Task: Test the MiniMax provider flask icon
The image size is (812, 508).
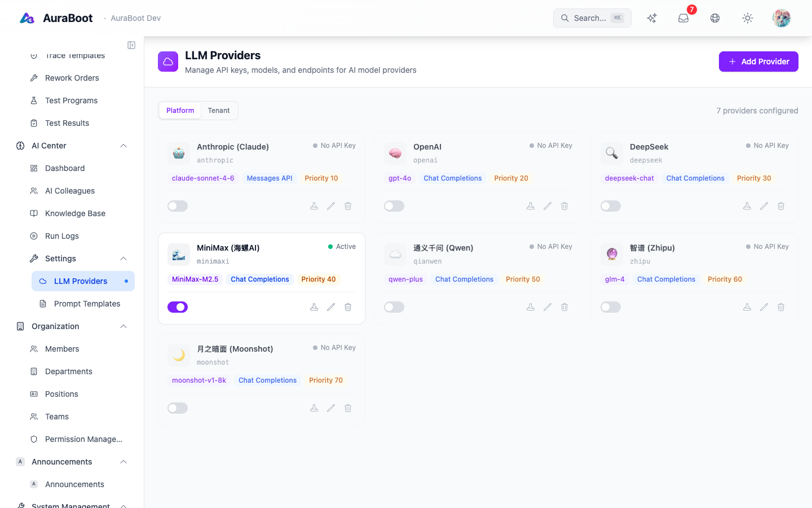Action: 314,307
